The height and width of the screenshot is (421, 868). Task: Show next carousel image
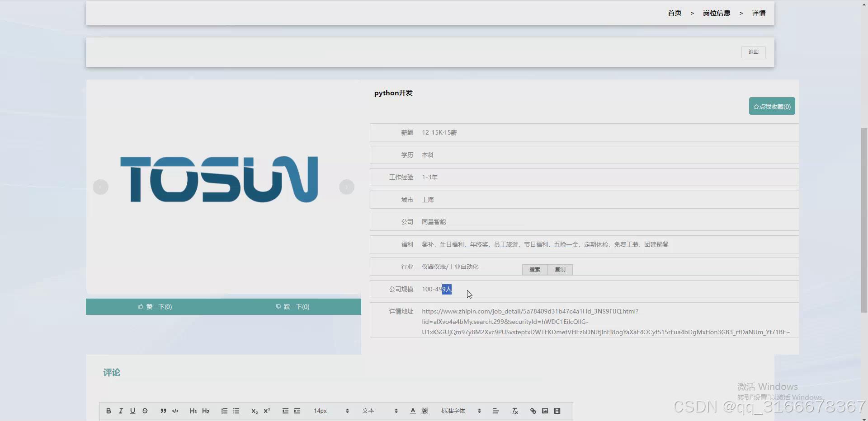(347, 187)
